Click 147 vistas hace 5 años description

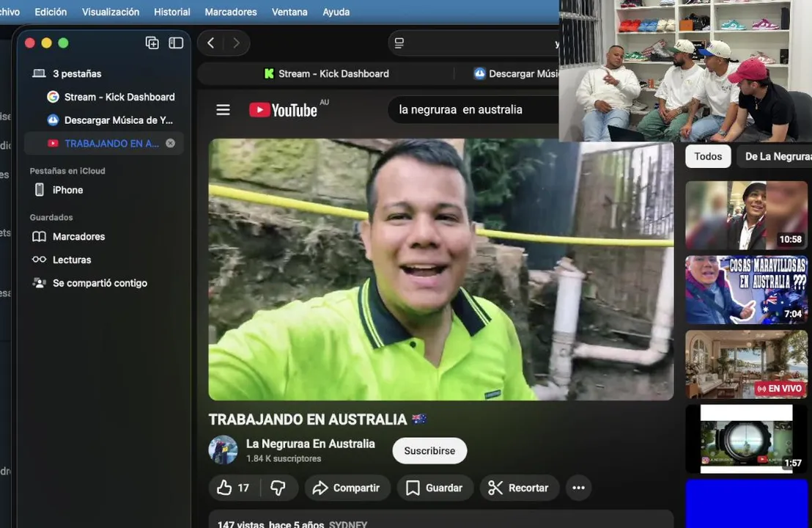292,524
